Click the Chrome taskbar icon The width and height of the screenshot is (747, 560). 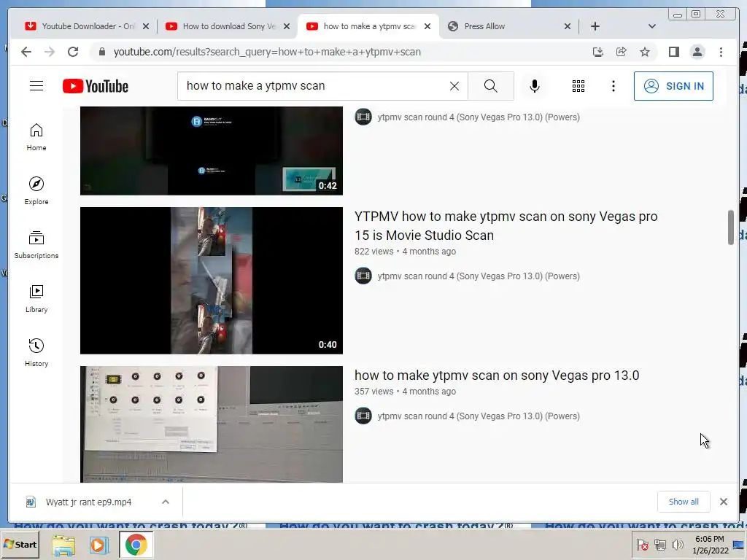[136, 545]
